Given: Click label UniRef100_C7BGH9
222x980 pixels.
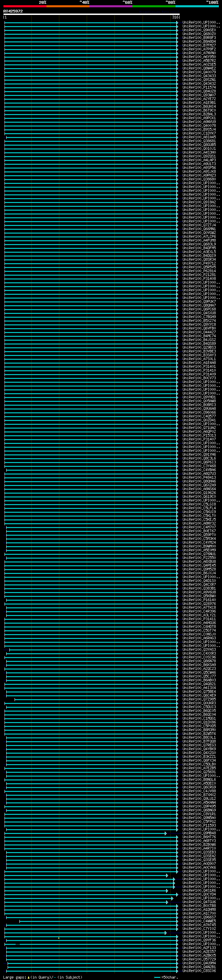Looking at the screenshot, I should 199,316.
